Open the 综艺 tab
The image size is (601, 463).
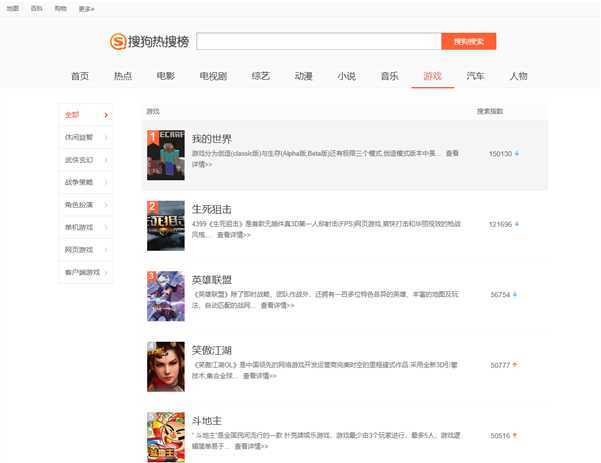coord(261,76)
